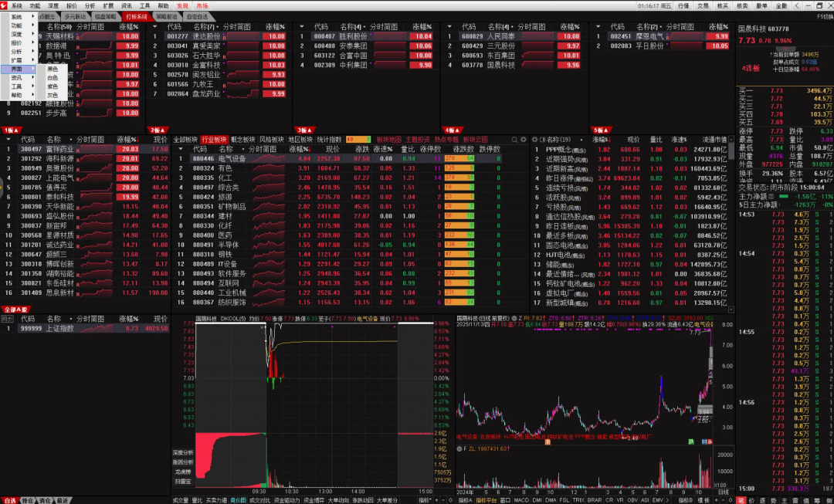Viewport: 834px width, 504px height.
Task: Select the 电气设备 sector row
Action: pyautogui.click(x=232, y=158)
